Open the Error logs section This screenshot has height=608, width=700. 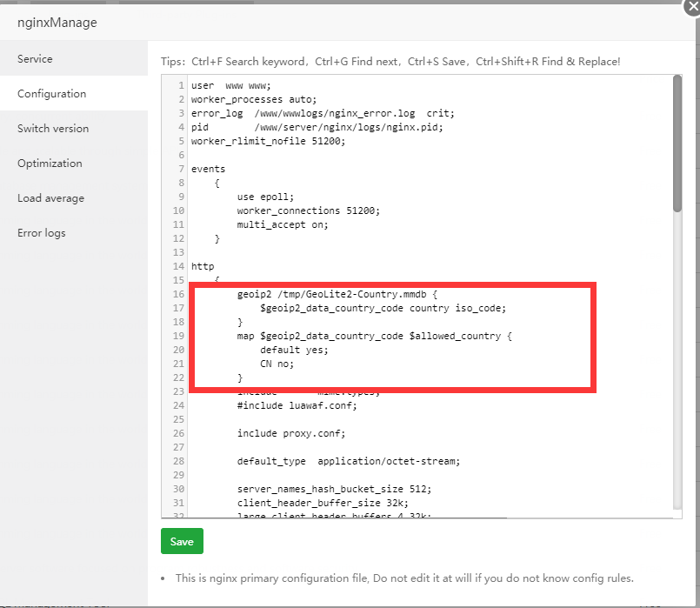click(x=40, y=232)
